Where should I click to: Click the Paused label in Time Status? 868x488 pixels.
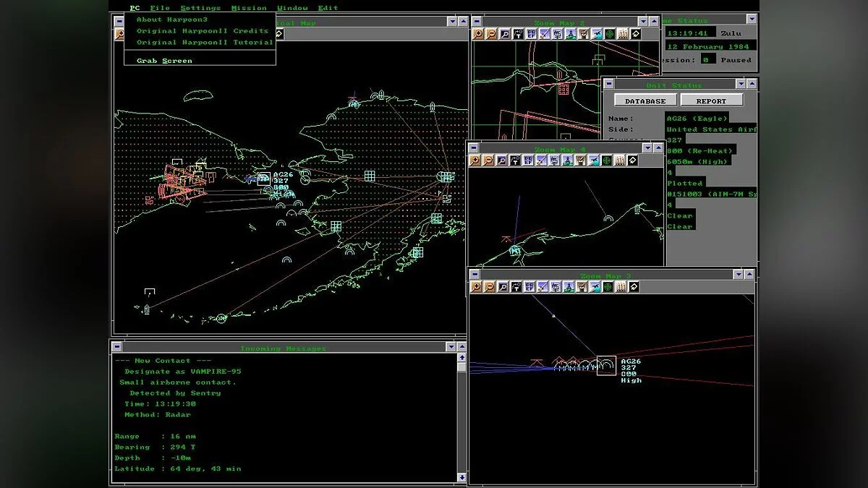tap(736, 60)
